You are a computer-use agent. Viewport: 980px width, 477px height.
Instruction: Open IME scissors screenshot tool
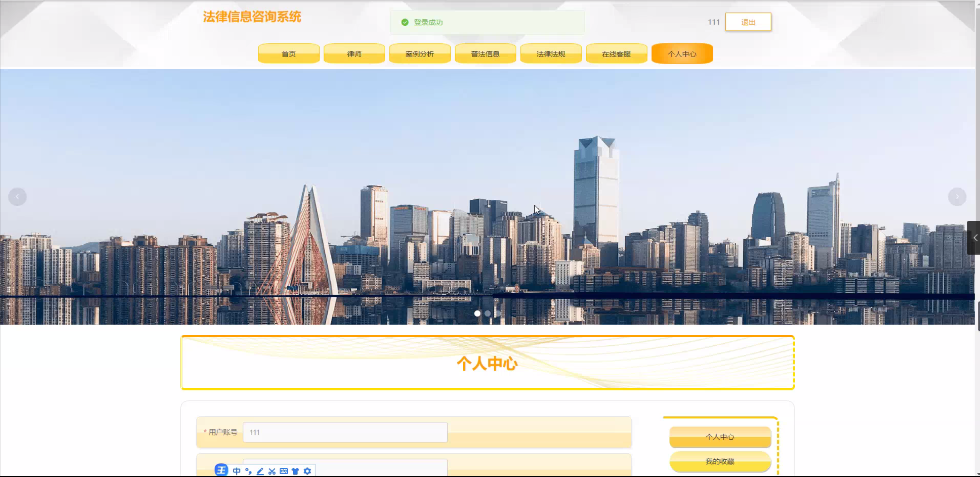[x=272, y=471]
